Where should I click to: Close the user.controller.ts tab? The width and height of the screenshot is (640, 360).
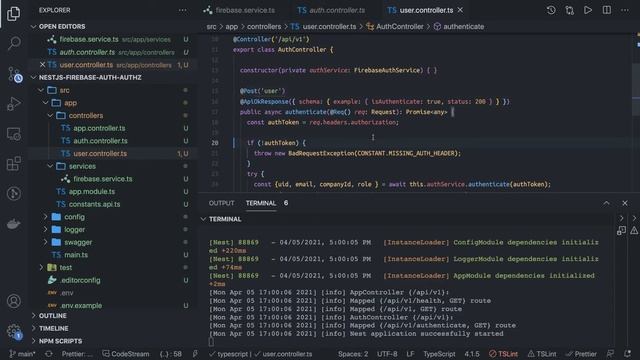click(x=460, y=10)
